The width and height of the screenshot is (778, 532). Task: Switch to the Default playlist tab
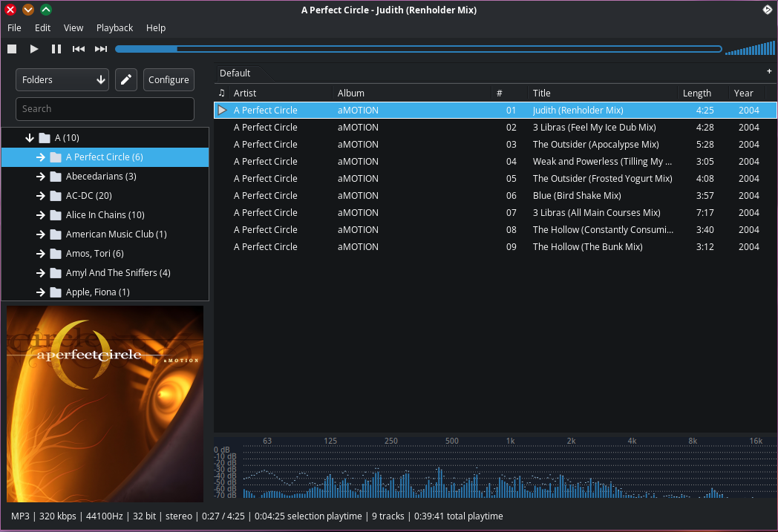click(x=235, y=73)
